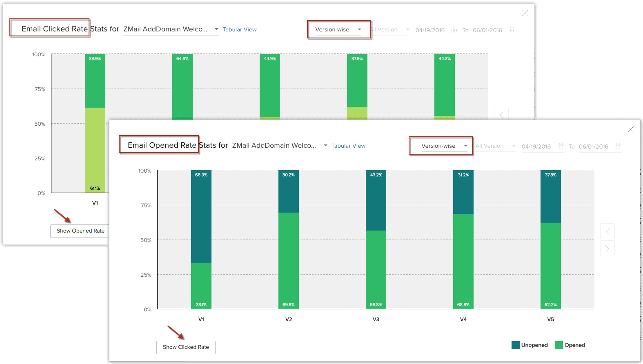
Task: Select the V2 opened segment showing 69.8%
Action: click(289, 261)
